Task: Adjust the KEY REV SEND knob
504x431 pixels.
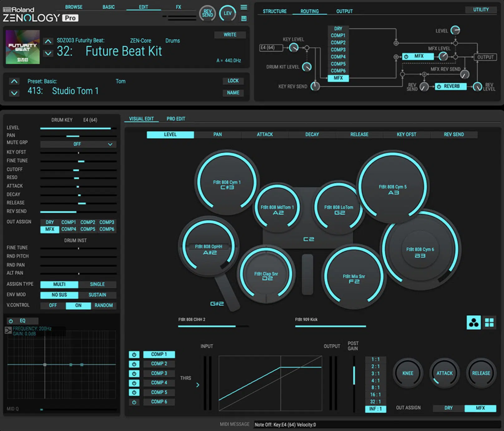Action: (315, 86)
